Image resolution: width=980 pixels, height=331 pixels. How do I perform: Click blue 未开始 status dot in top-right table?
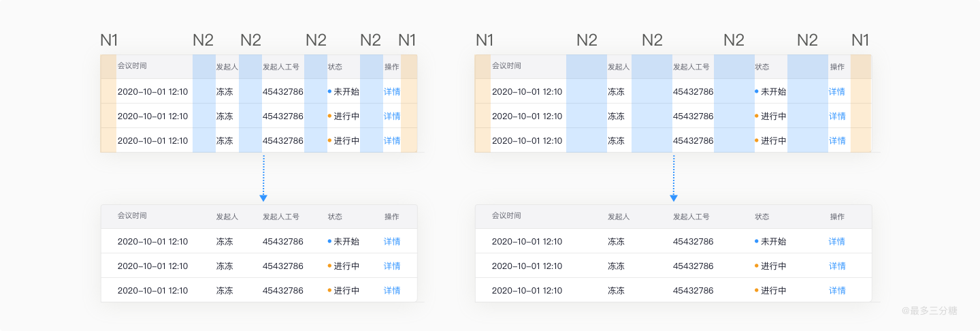click(x=757, y=91)
